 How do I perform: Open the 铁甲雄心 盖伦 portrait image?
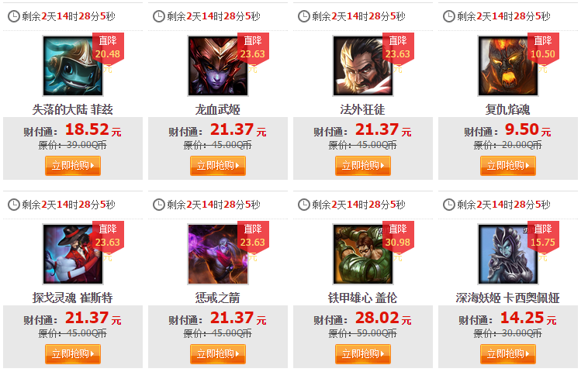coord(363,254)
